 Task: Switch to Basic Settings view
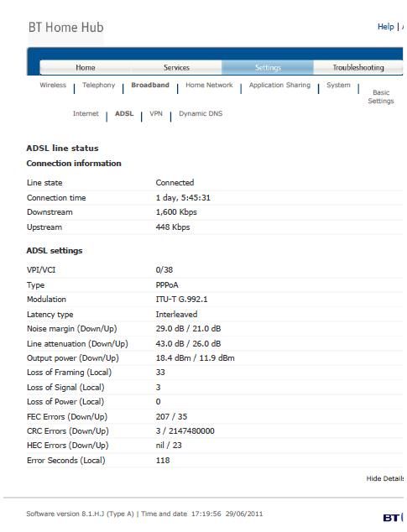click(x=381, y=96)
